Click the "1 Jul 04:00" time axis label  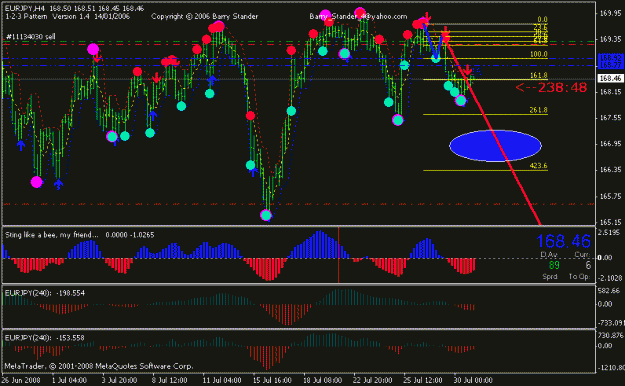point(69,380)
